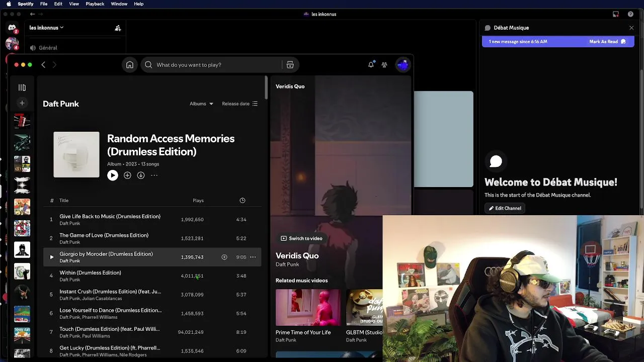Image resolution: width=644 pixels, height=362 pixels.
Task: Open Spotify notifications bell
Action: tap(371, 65)
